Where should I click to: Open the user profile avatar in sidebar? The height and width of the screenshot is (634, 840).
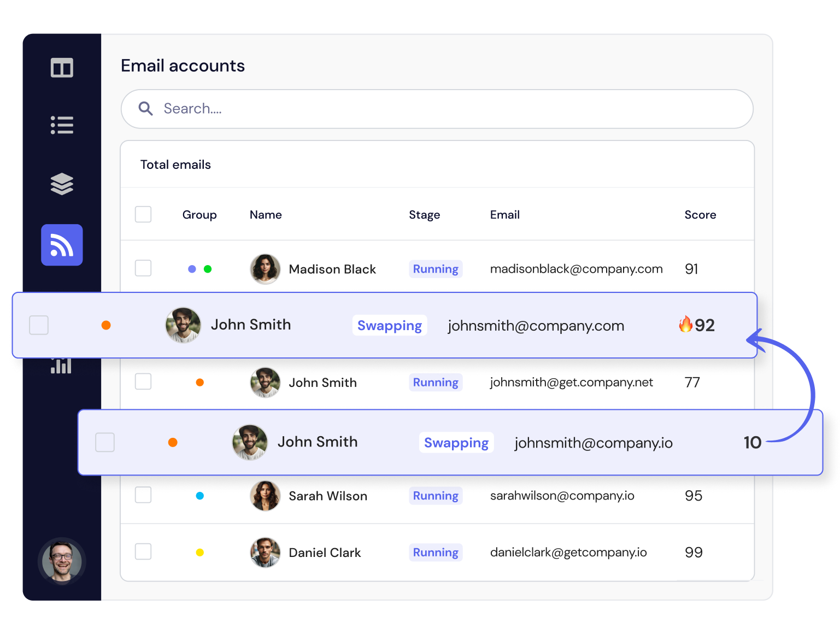62,561
